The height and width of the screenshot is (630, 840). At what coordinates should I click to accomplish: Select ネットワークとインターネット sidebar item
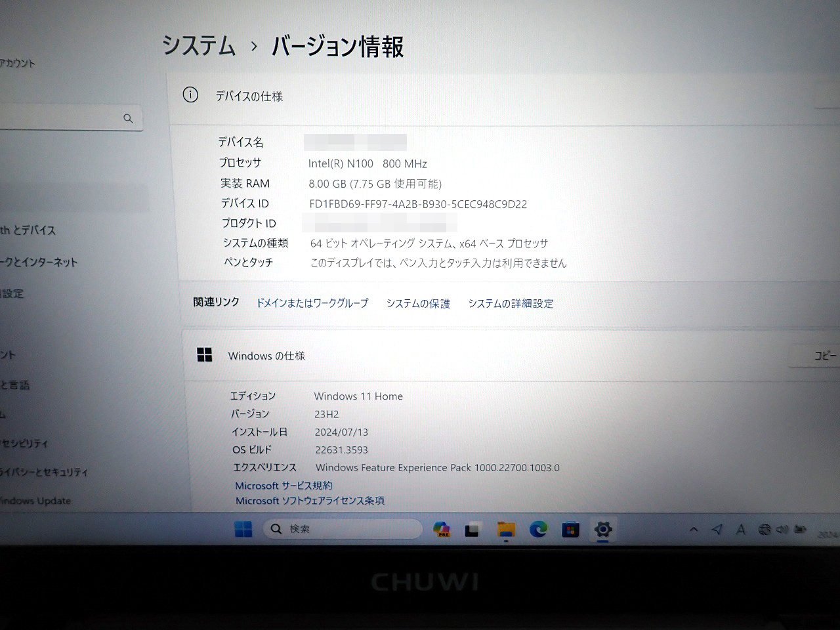(39, 262)
